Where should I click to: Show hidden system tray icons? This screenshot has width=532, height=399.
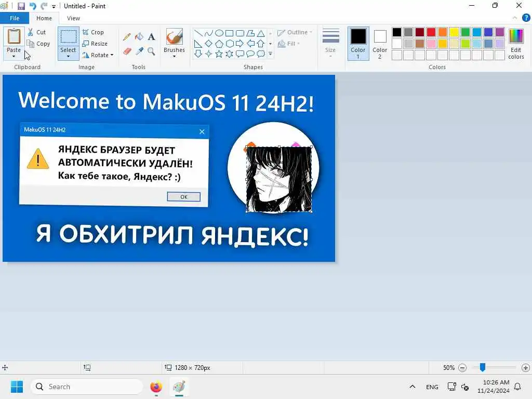click(412, 387)
